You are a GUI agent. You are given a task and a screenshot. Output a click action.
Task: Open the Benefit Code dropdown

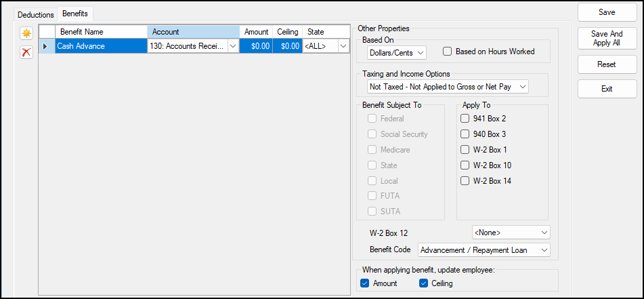point(484,250)
